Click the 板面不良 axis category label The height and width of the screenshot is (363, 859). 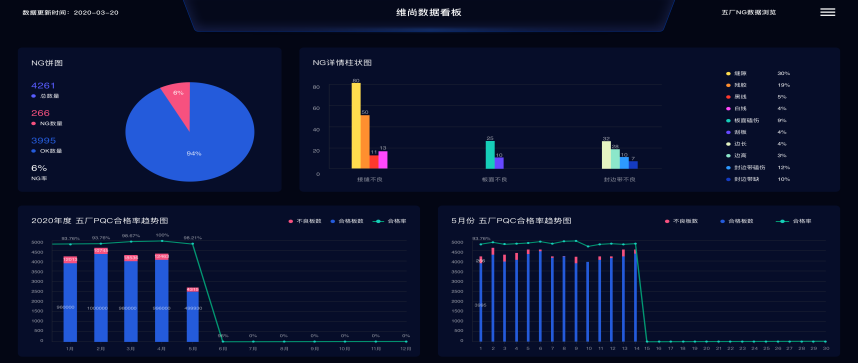[x=495, y=180]
